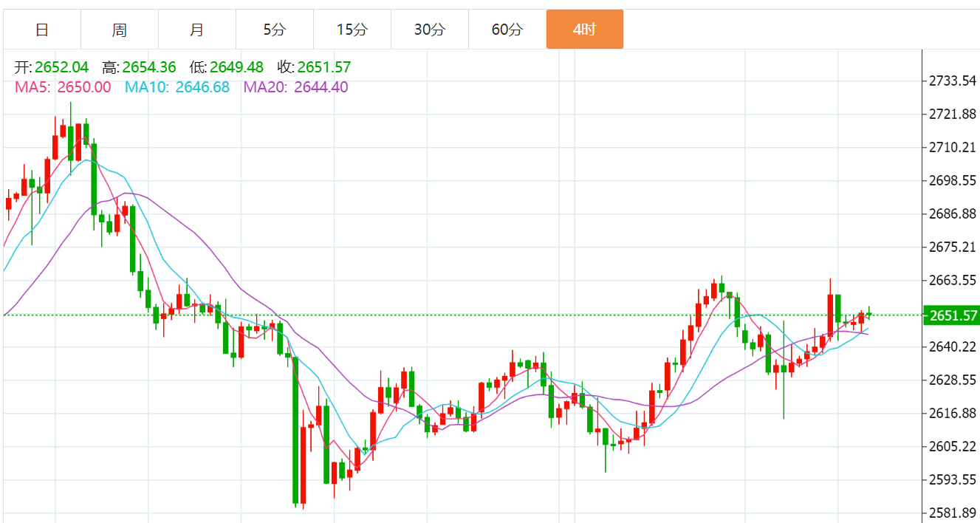This screenshot has height=523, width=980.
Task: Click the 2733.54 price axis label
Action: pyautogui.click(x=953, y=80)
